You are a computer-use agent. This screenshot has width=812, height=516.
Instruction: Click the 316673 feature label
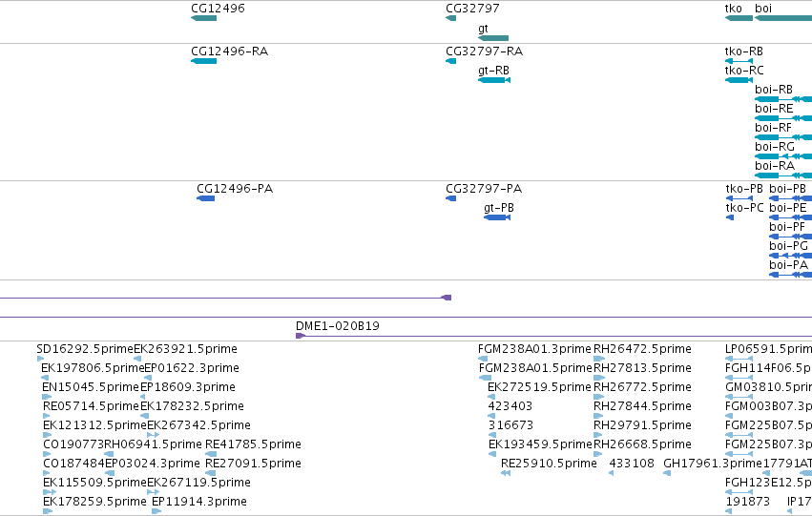click(510, 426)
